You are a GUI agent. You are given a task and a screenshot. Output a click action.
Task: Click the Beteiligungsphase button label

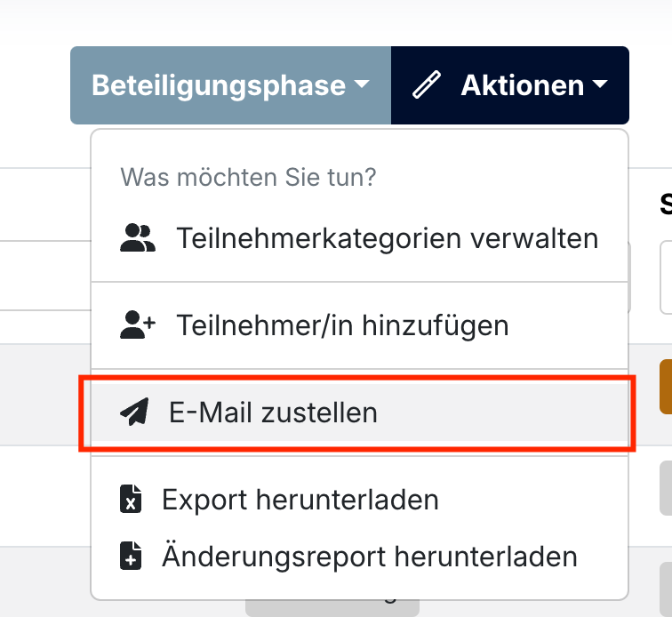pos(219,85)
